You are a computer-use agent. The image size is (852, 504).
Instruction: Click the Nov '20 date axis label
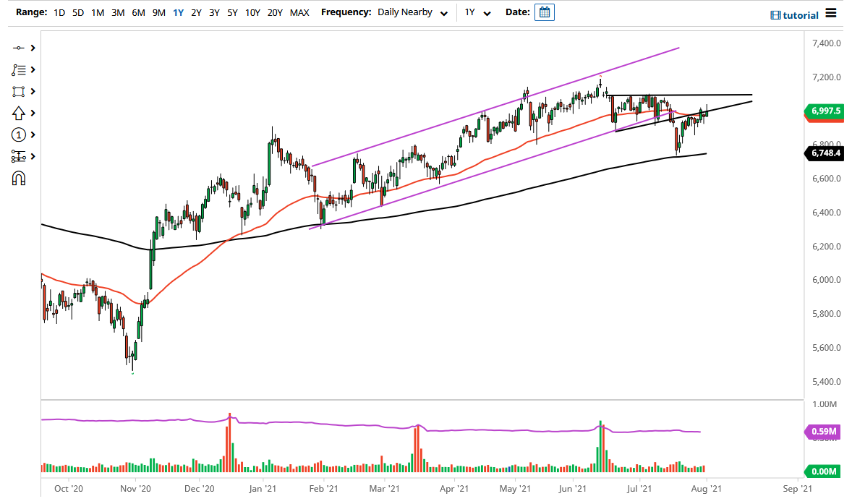click(x=135, y=489)
